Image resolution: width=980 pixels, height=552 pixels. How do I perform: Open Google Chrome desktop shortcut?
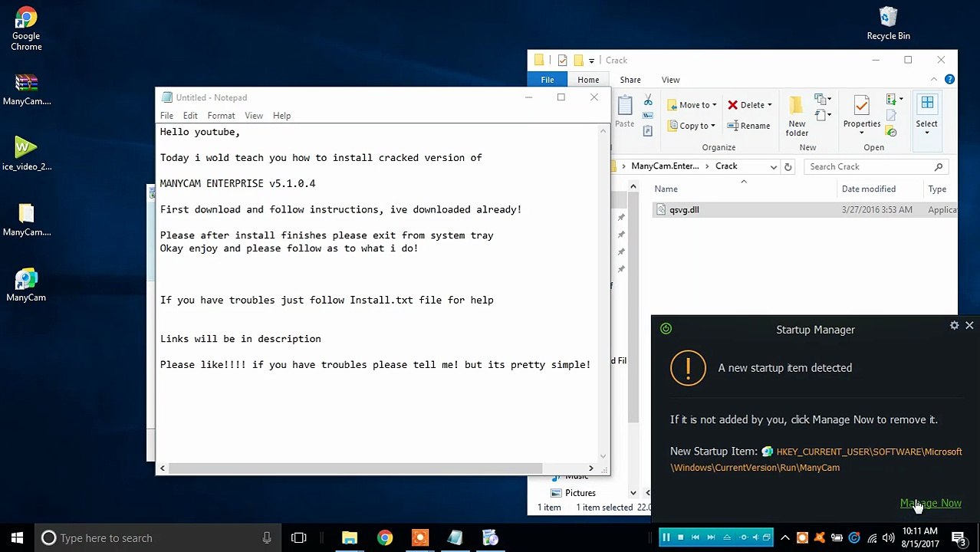[x=26, y=29]
